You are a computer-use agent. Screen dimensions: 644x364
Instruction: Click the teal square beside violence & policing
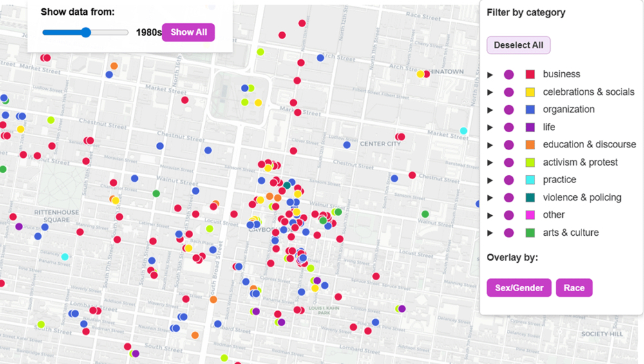531,198
